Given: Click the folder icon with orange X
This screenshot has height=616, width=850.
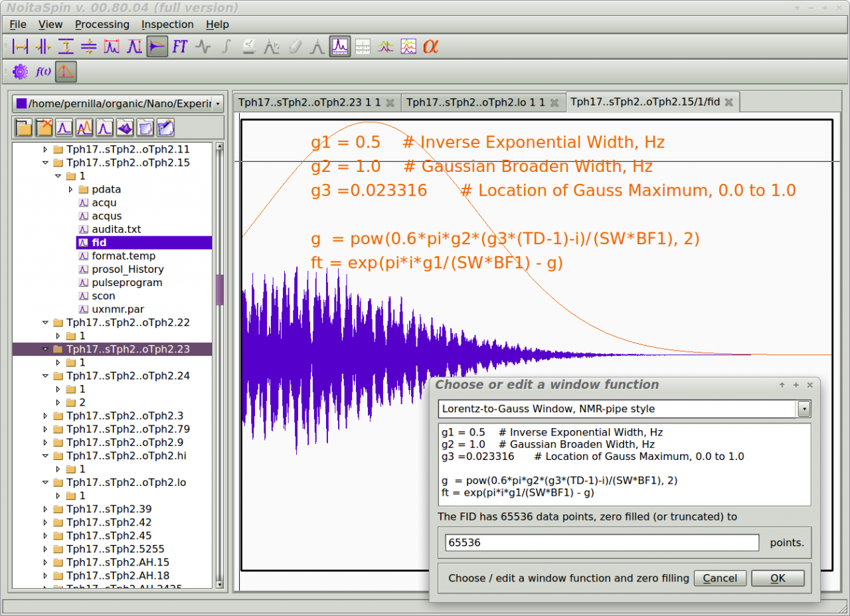Looking at the screenshot, I should [44, 127].
